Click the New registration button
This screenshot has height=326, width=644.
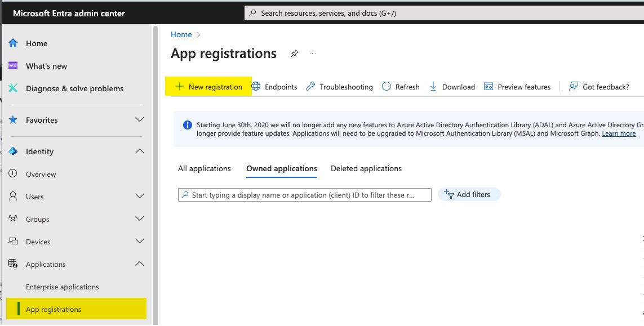point(208,87)
